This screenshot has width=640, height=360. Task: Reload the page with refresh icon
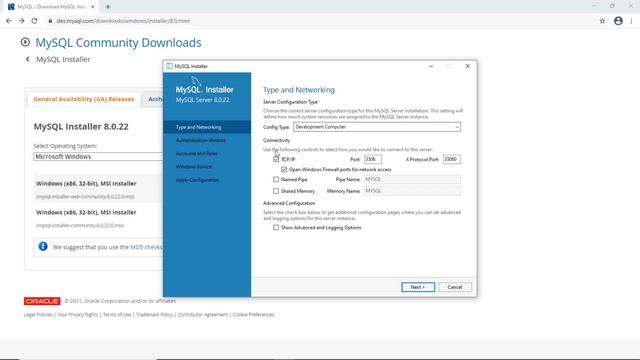pos(34,21)
